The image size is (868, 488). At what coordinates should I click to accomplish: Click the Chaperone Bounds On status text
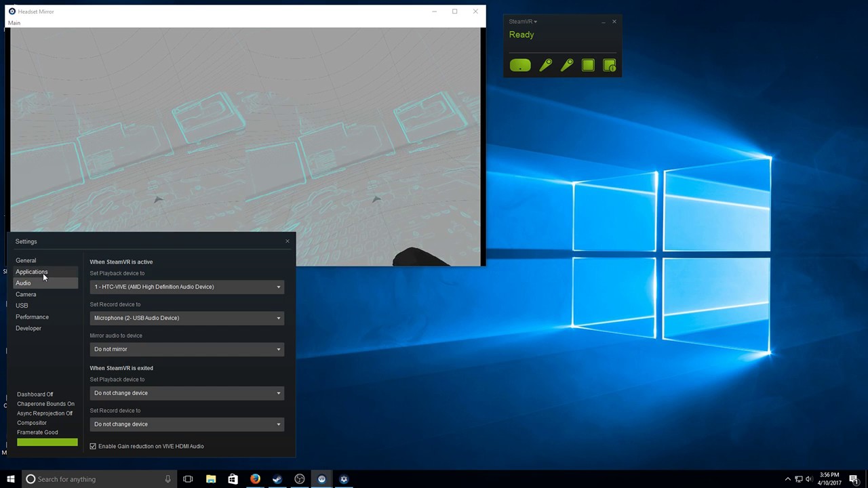tap(45, 404)
